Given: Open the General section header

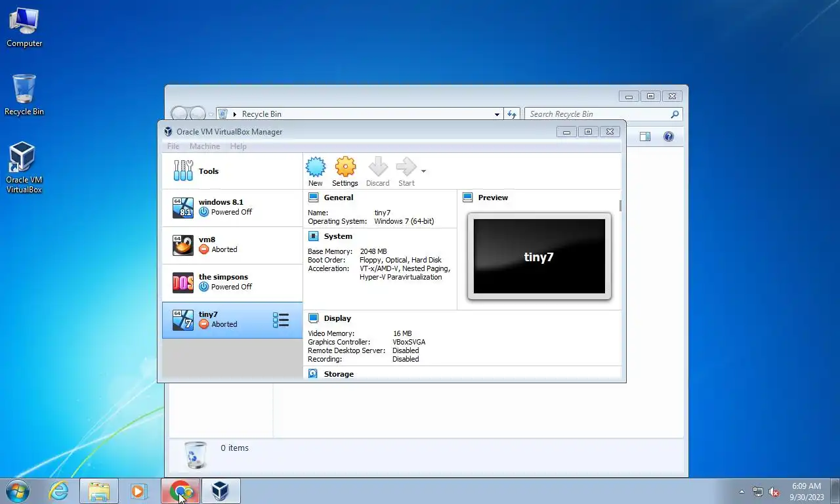Looking at the screenshot, I should (338, 198).
